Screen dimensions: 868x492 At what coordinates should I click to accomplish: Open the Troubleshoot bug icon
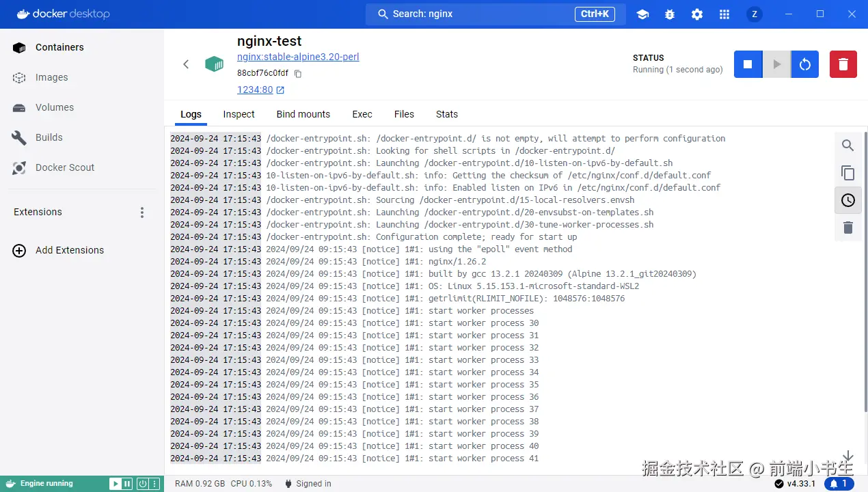(x=670, y=14)
